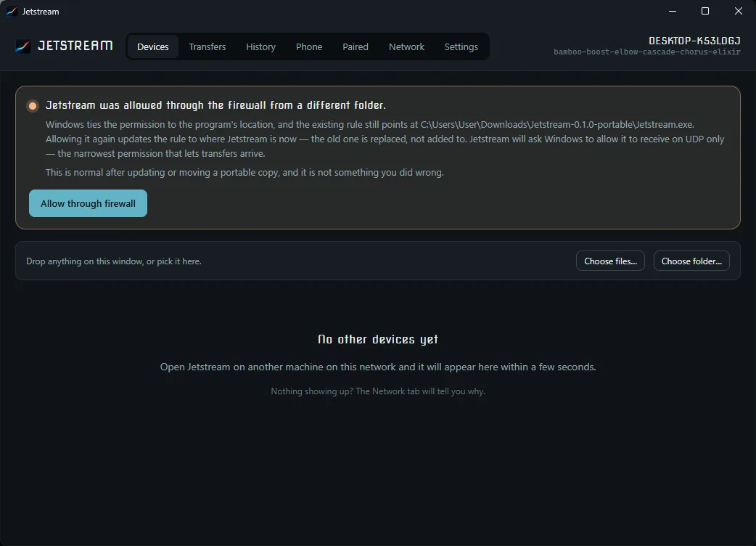756x546 pixels.
Task: Click "Nothing showing up?" hint text
Action: point(378,391)
